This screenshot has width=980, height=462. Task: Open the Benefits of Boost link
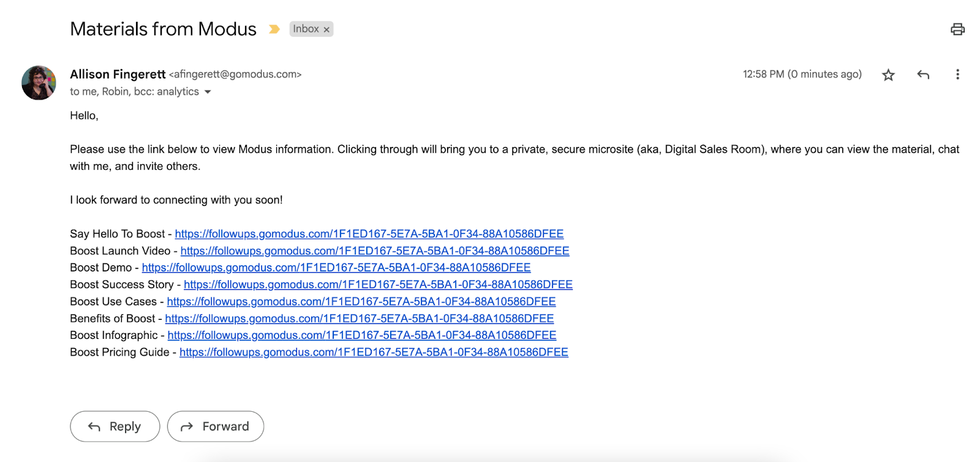click(359, 319)
